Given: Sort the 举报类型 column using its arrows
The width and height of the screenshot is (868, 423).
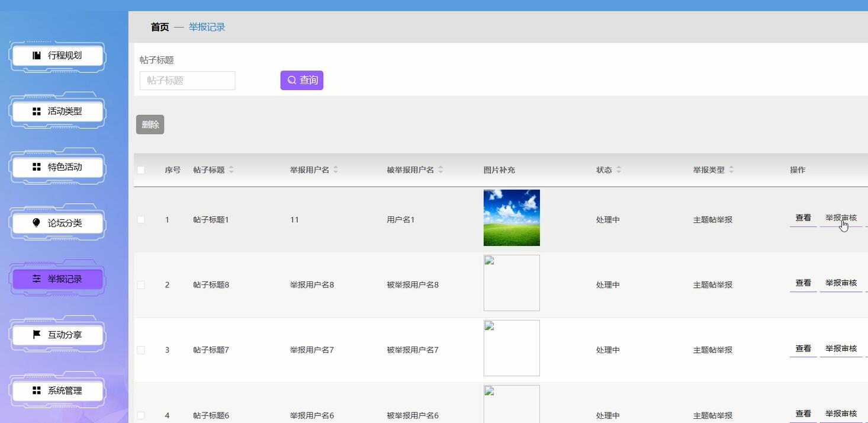Looking at the screenshot, I should point(732,169).
